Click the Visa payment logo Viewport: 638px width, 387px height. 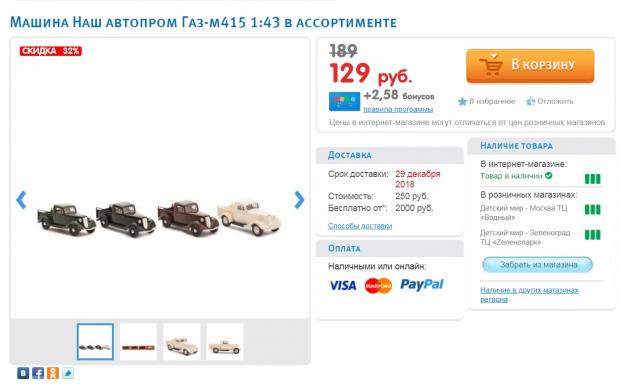pyautogui.click(x=342, y=285)
